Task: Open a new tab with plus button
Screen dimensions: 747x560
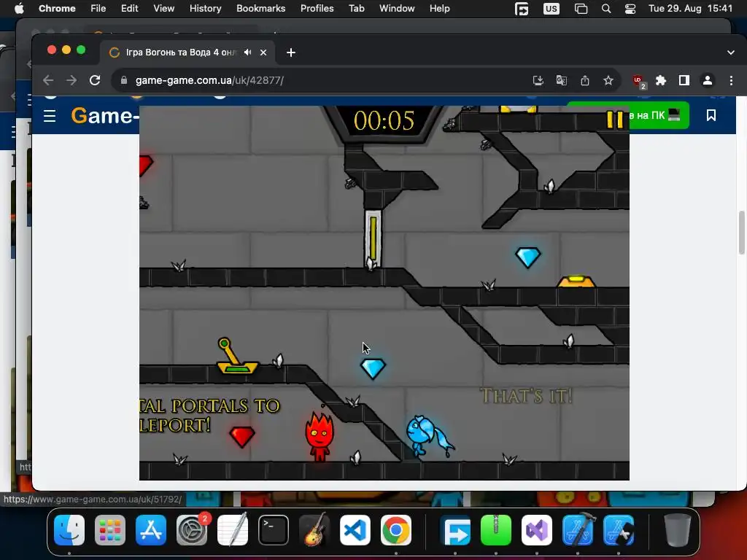Action: pyautogui.click(x=290, y=52)
